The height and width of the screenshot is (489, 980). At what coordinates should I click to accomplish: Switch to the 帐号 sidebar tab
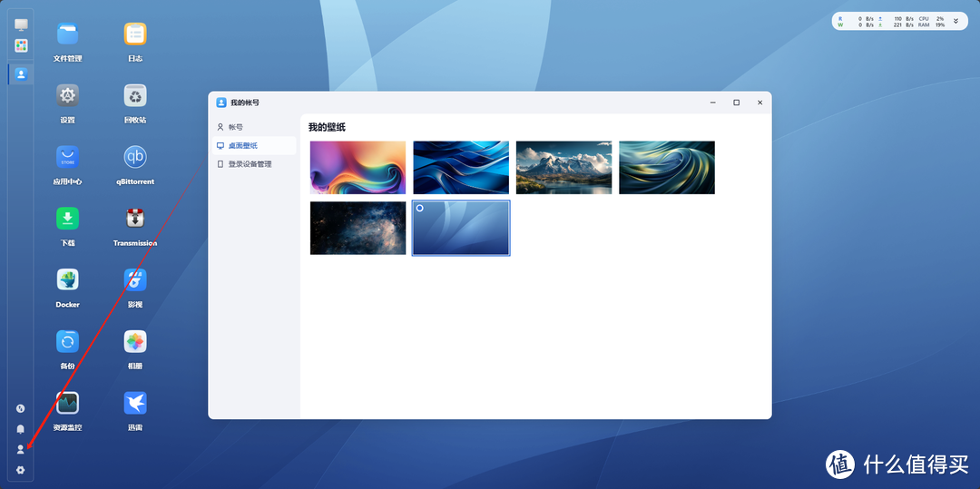[254, 127]
